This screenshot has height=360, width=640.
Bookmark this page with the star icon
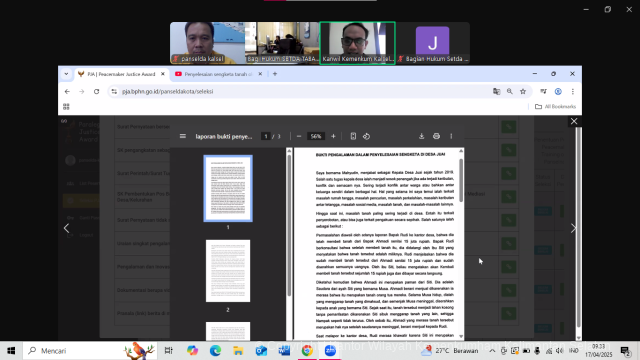[523, 91]
